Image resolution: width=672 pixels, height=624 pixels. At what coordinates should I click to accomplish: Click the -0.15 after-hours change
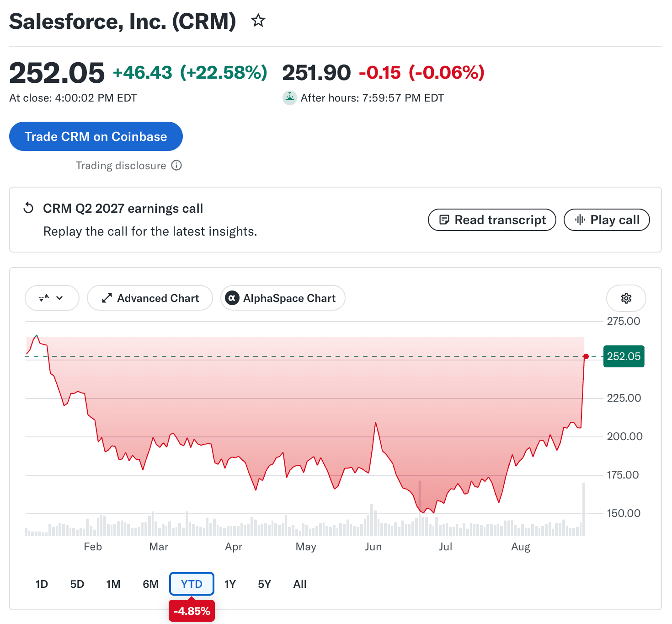coord(379,73)
